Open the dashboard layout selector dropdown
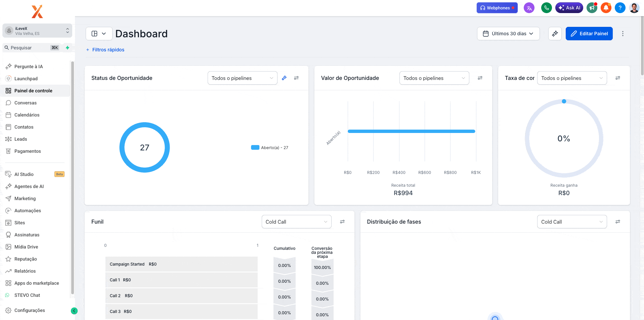This screenshot has height=320, width=644. tap(99, 34)
